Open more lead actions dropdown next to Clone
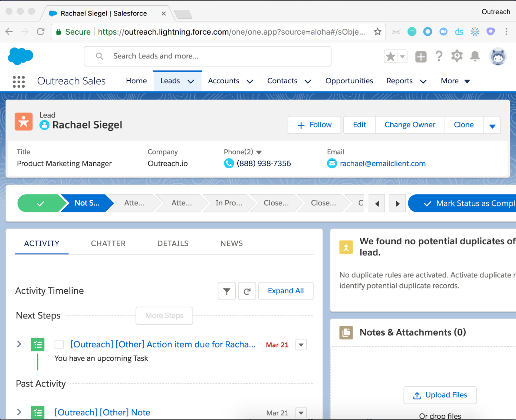516x420 pixels. click(492, 125)
